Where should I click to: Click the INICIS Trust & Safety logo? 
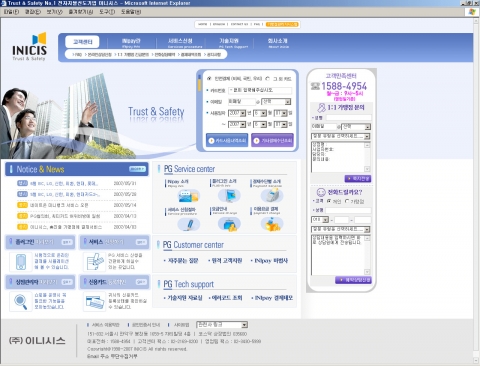coord(29,47)
